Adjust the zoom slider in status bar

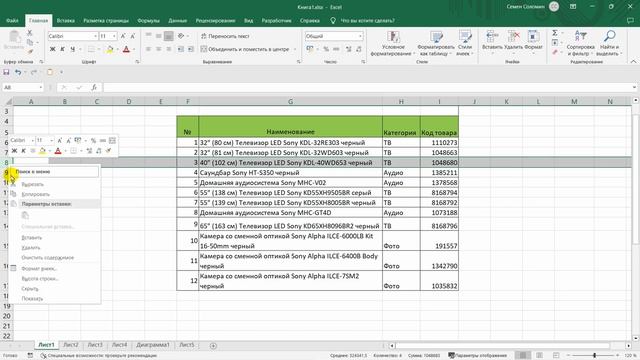click(594, 356)
